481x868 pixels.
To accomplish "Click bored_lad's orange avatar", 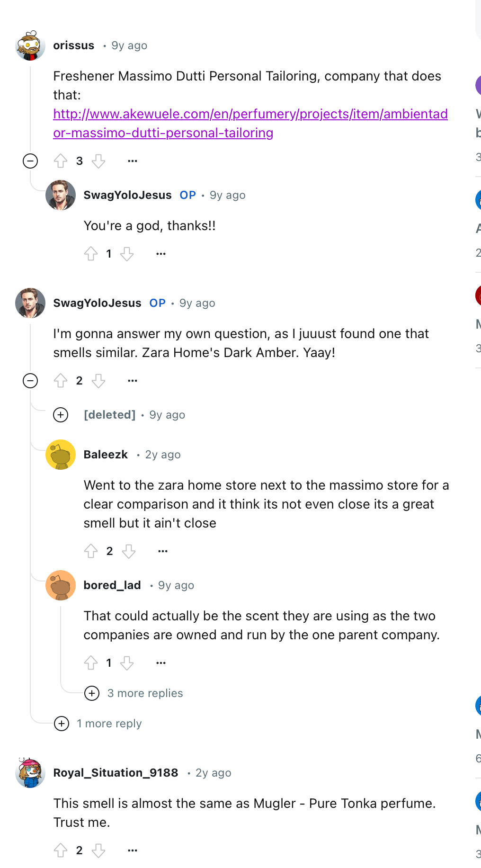I will (61, 585).
